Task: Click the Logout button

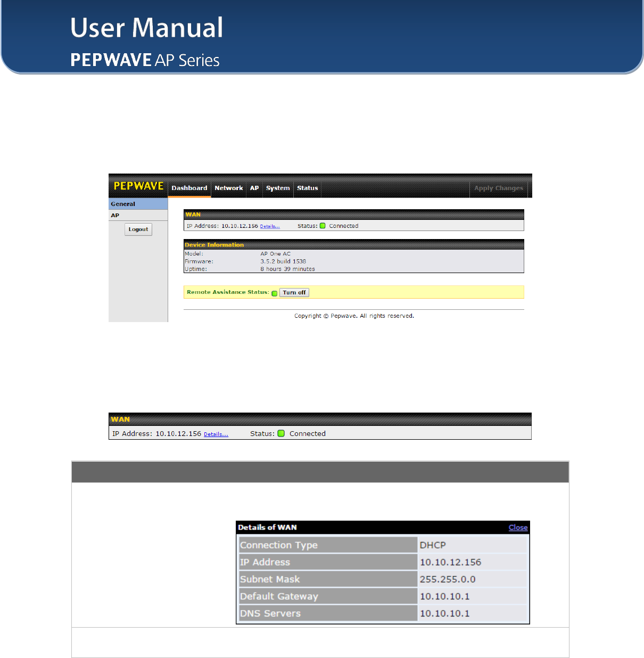Action: pos(138,229)
